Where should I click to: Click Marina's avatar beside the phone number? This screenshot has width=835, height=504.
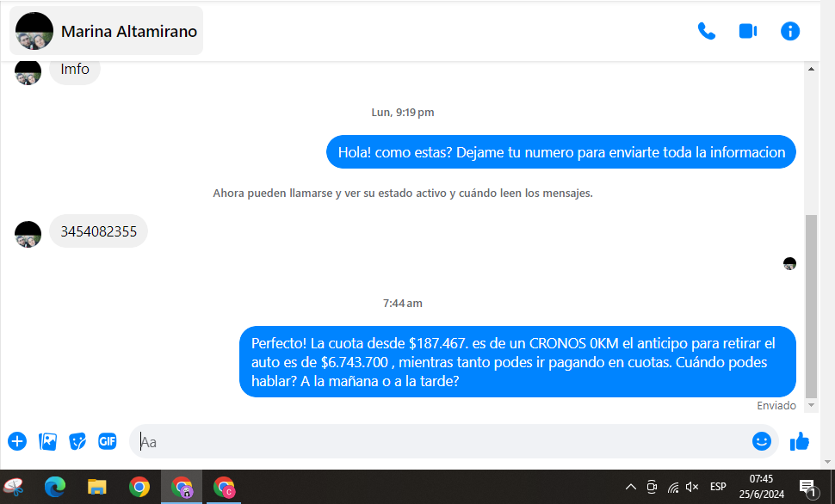(28, 234)
